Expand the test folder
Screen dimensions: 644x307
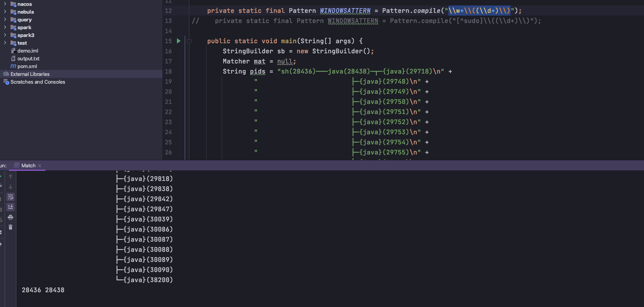pos(5,43)
